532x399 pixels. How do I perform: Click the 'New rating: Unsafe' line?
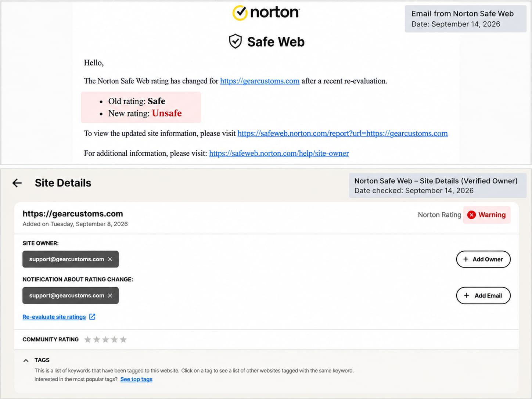tap(145, 113)
